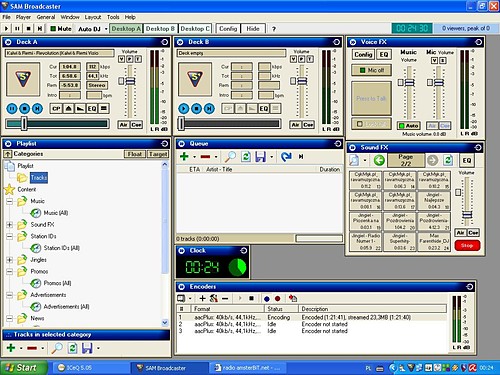Click the eject icon on Deck A
Image resolution: width=500 pixels, height=375 pixels.
point(68,109)
